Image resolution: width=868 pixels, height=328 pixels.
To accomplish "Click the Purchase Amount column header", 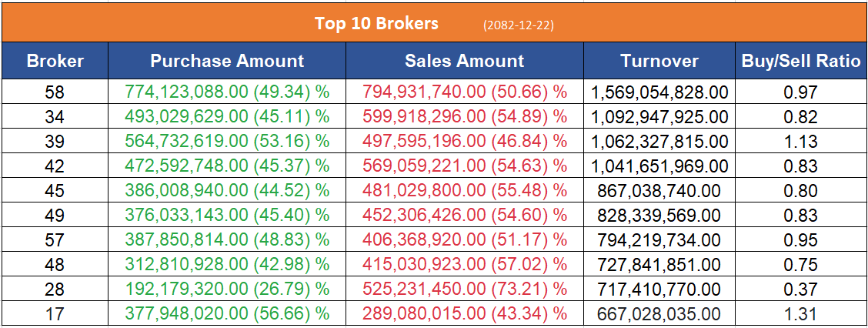I will click(227, 62).
